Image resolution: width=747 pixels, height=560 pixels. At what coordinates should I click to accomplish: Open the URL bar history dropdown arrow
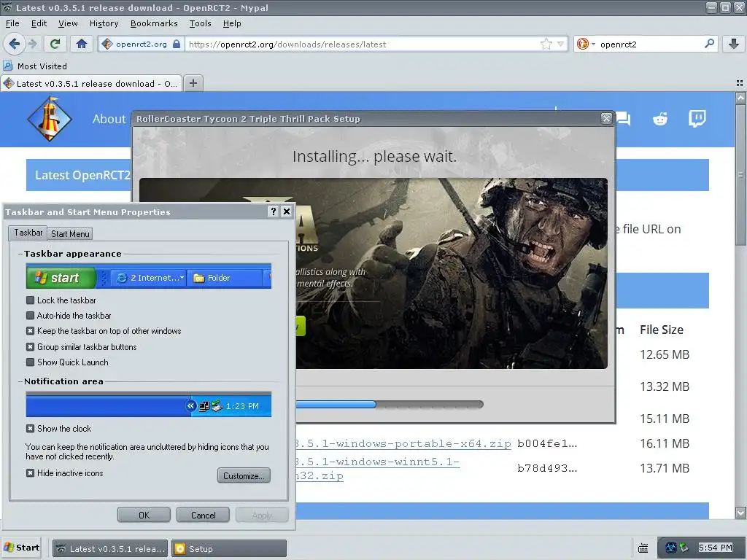(x=561, y=44)
